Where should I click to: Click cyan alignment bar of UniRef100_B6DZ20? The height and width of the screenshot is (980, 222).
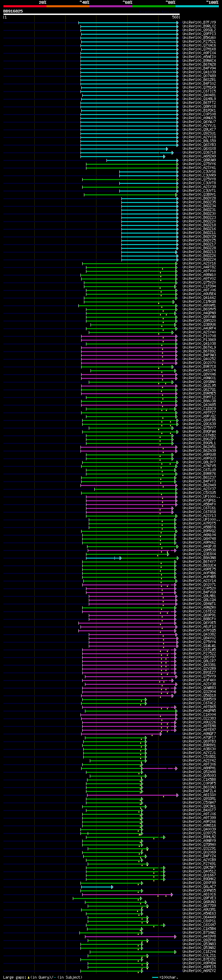150,221
